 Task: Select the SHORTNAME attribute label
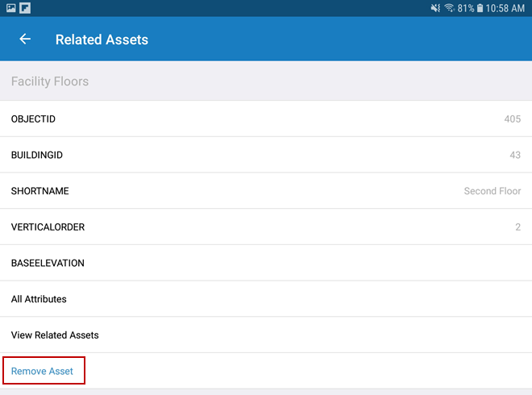[40, 191]
